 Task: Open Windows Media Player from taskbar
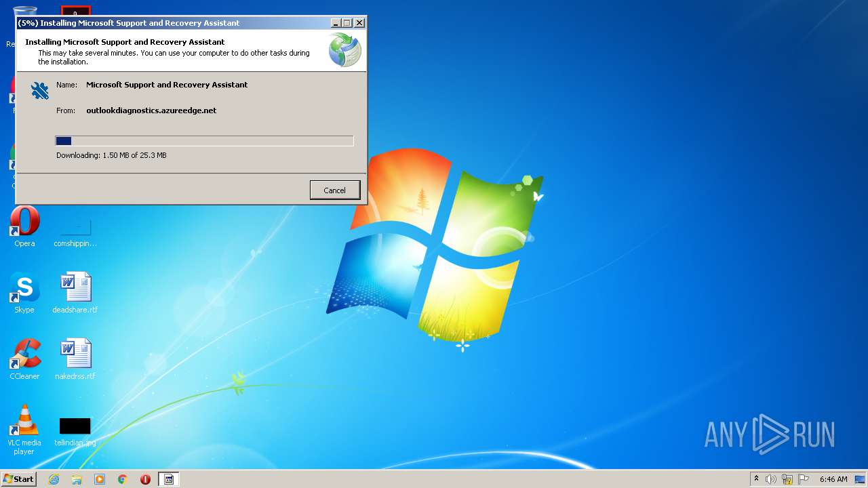100,479
